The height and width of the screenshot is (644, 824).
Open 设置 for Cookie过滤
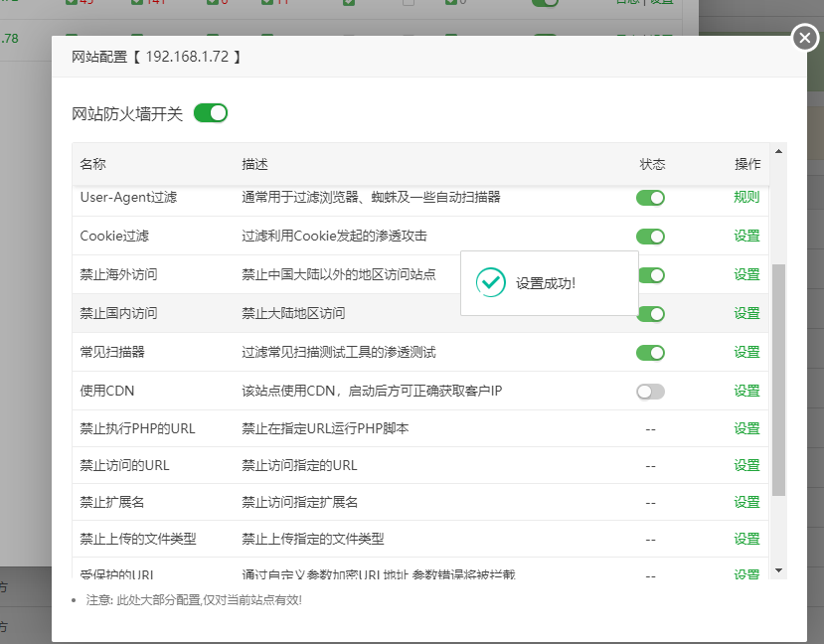coord(746,237)
